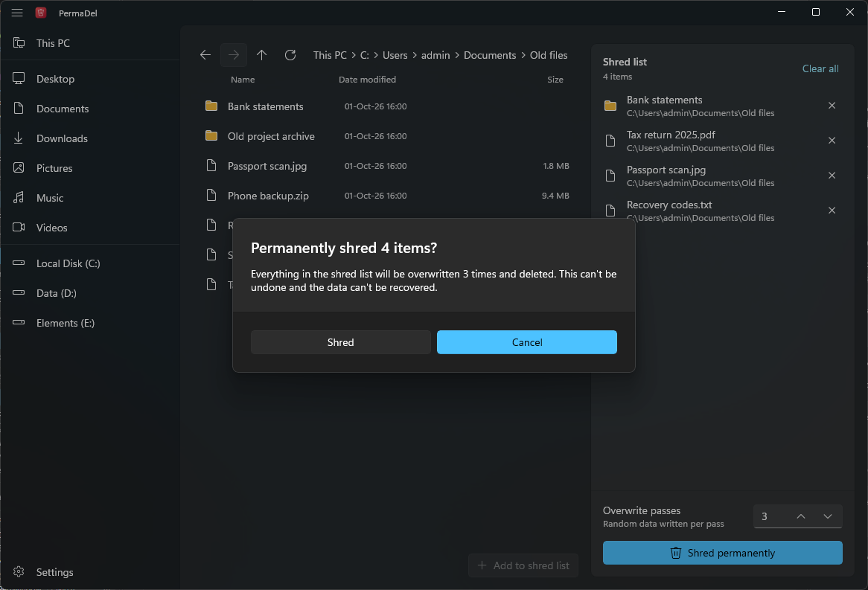This screenshot has width=868, height=590.
Task: Click Documents in the breadcrumb path
Action: click(x=489, y=55)
